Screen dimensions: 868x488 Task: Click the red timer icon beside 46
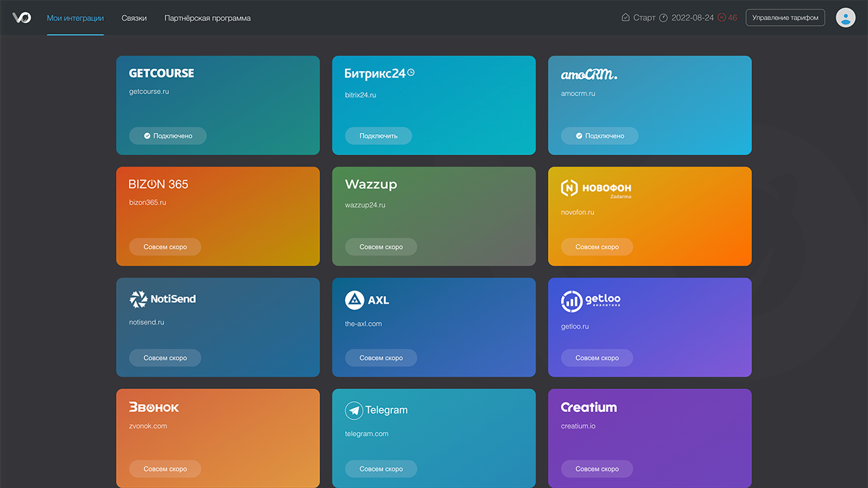[x=722, y=18]
